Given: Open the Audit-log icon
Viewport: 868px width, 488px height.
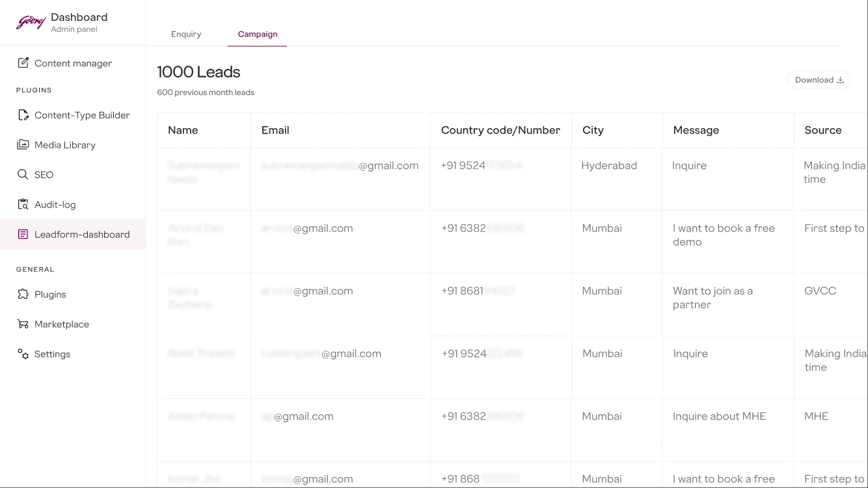Looking at the screenshot, I should click(x=23, y=204).
